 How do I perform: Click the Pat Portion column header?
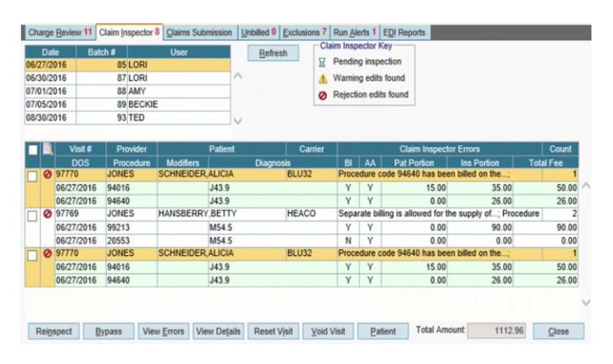[x=414, y=163]
